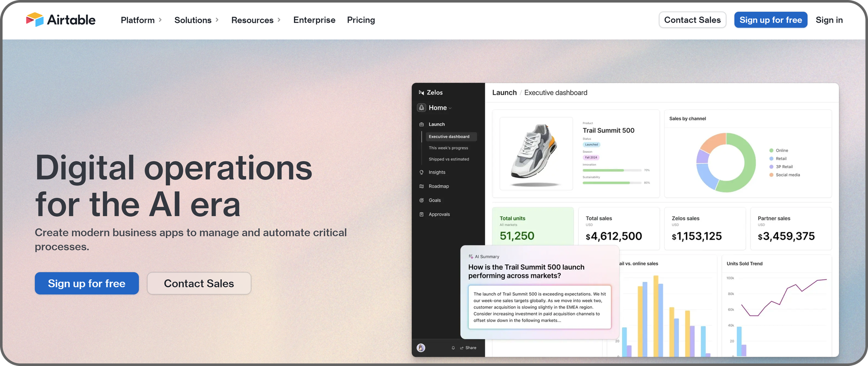Click the 3P Retail legend color dot
Screen dimensions: 868x366
point(771,167)
